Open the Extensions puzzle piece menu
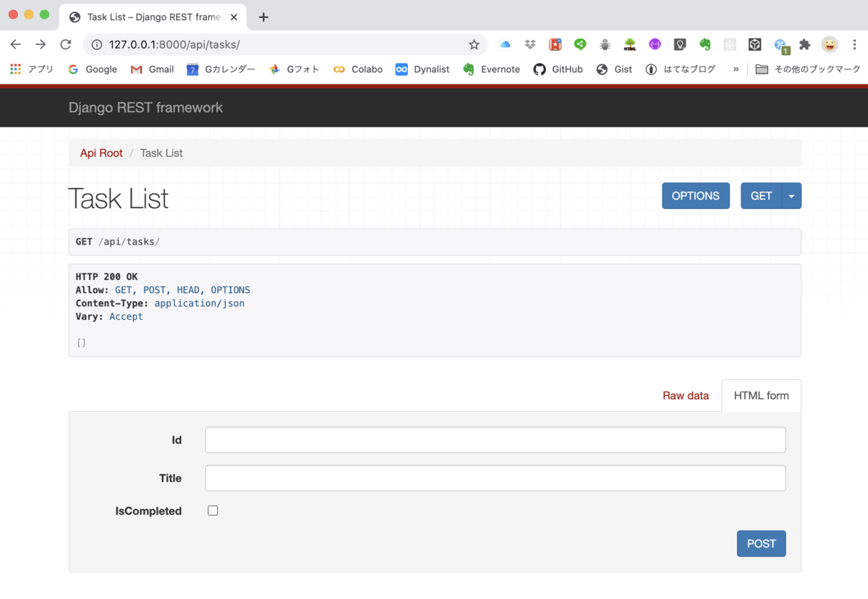Screen dimensions: 868x599 [804, 44]
